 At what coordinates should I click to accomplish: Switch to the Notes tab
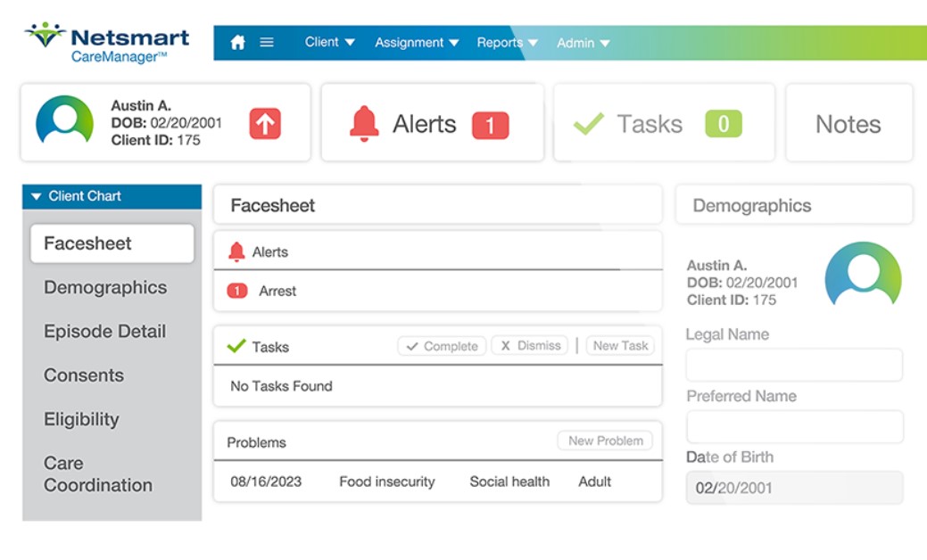(848, 123)
